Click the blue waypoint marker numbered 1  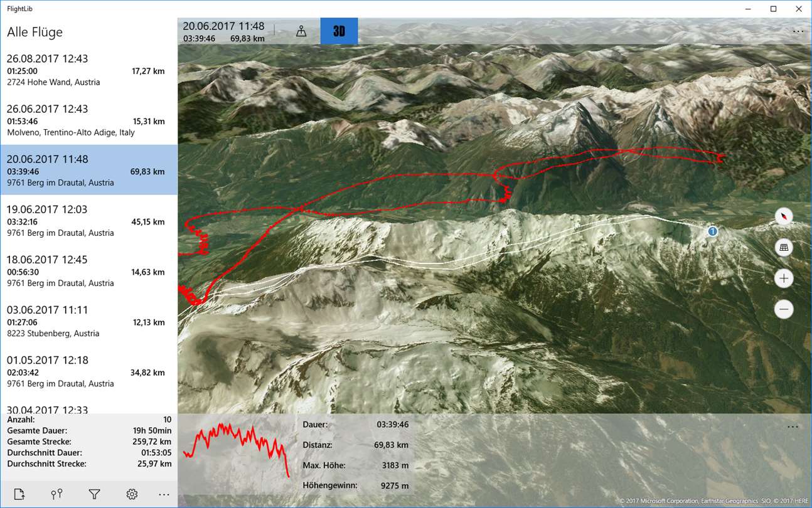pyautogui.click(x=712, y=231)
